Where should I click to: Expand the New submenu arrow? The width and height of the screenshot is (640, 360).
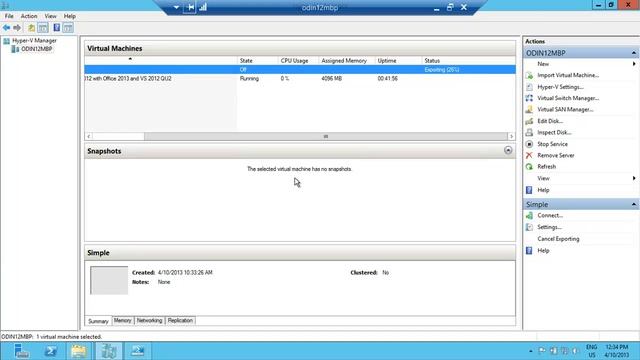pyautogui.click(x=634, y=64)
